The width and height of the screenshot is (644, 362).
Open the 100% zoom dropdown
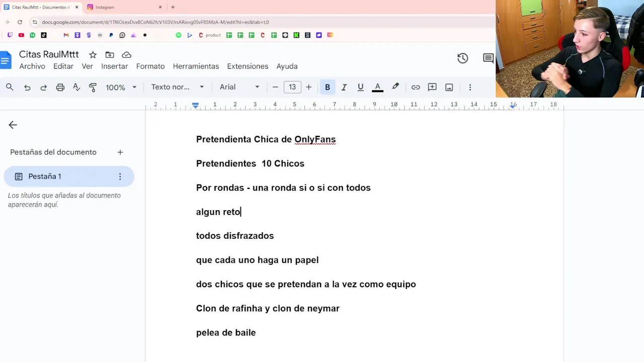pyautogui.click(x=121, y=87)
